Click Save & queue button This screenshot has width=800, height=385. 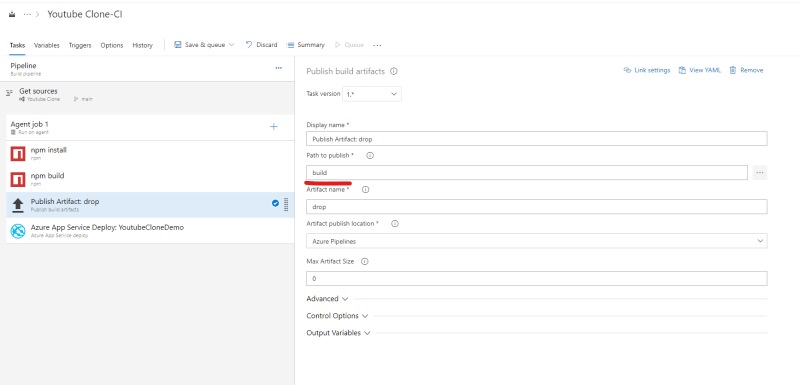(x=199, y=45)
